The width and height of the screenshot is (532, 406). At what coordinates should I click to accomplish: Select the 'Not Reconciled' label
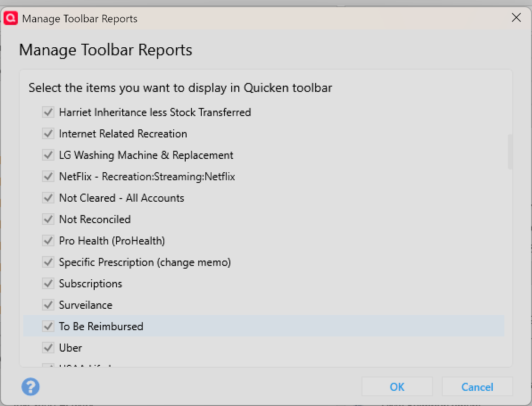click(x=95, y=219)
